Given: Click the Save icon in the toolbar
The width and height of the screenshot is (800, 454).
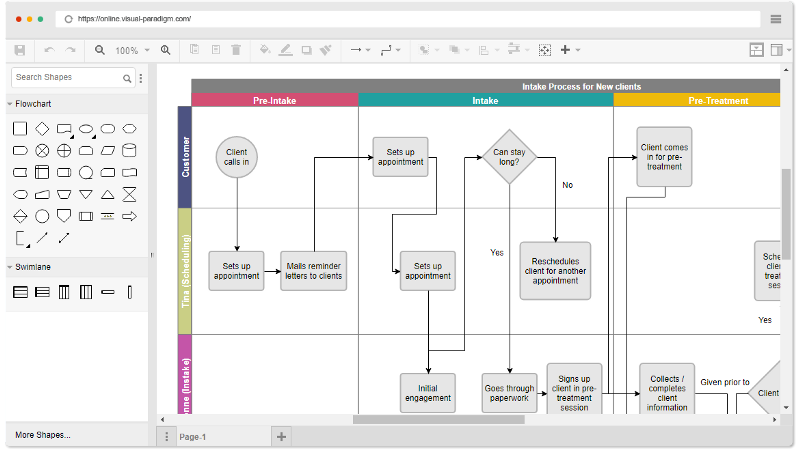Looking at the screenshot, I should (x=19, y=50).
